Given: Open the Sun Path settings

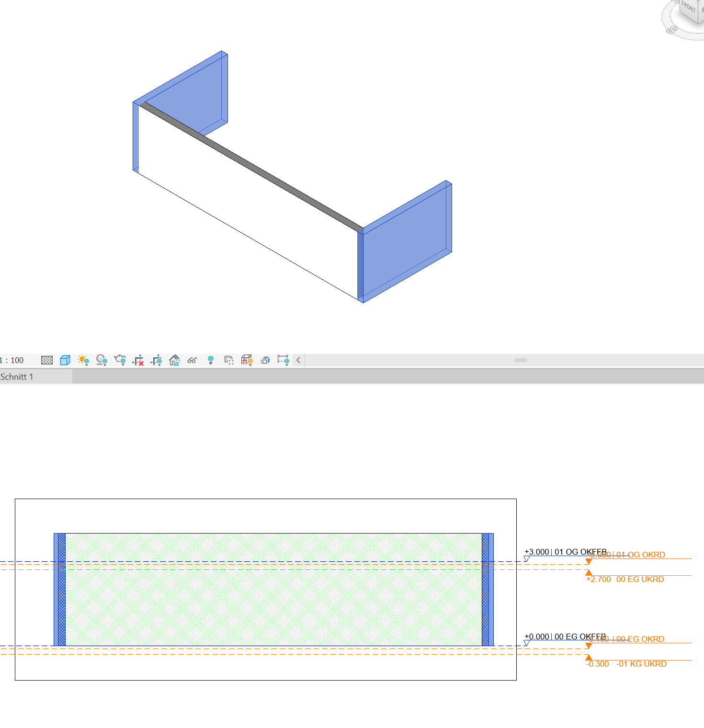Looking at the screenshot, I should coord(83,360).
